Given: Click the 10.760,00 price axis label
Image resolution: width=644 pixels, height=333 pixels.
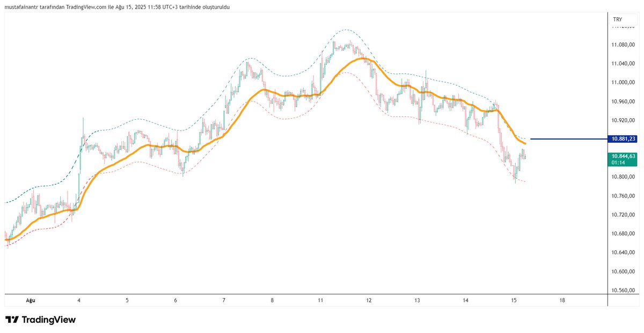Looking at the screenshot, I should pos(623,196).
